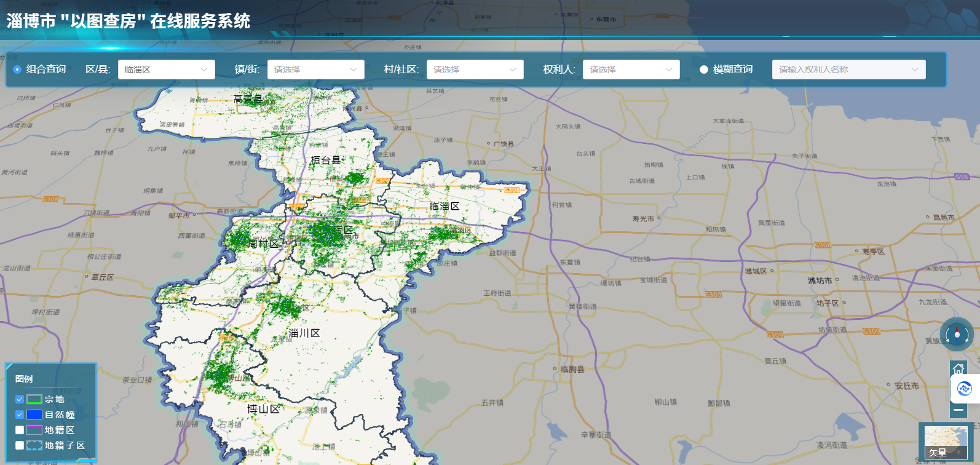Click the compass rotation control
The height and width of the screenshot is (465, 980).
957,335
